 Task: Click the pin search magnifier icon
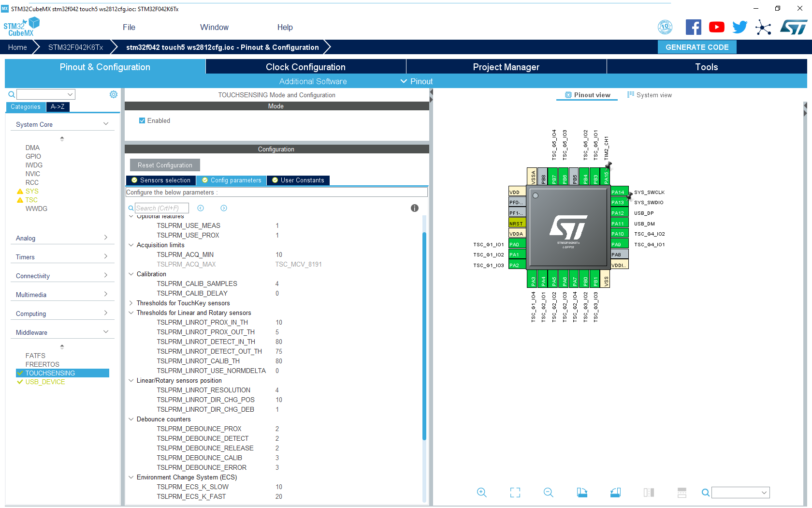coord(706,493)
